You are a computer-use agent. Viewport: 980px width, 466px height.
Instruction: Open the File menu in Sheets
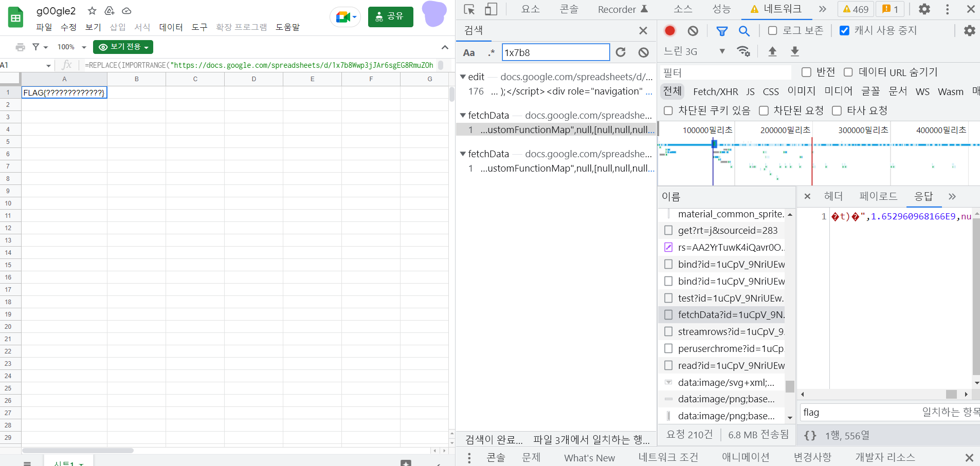tap(44, 27)
